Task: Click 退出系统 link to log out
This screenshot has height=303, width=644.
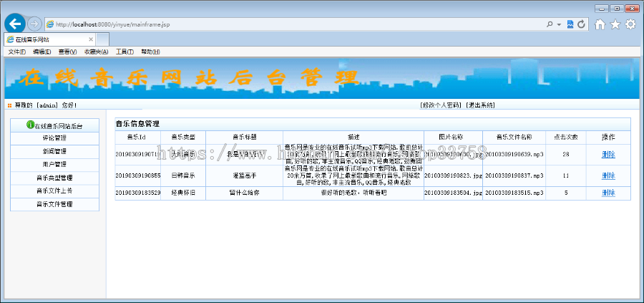Action: [480, 105]
